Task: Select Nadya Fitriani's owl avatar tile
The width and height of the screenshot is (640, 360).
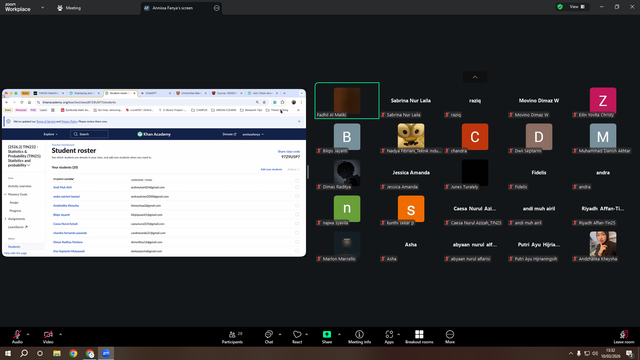Action: 411,137
